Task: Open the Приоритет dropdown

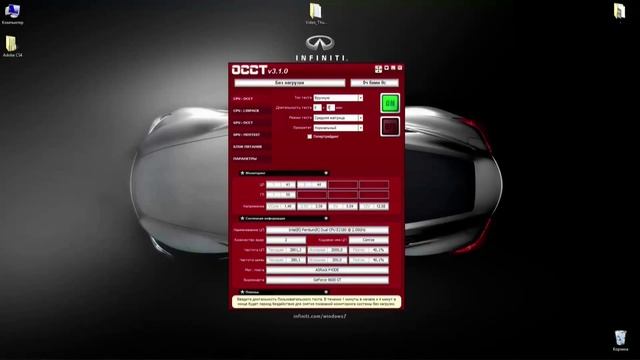Action: pyautogui.click(x=338, y=128)
